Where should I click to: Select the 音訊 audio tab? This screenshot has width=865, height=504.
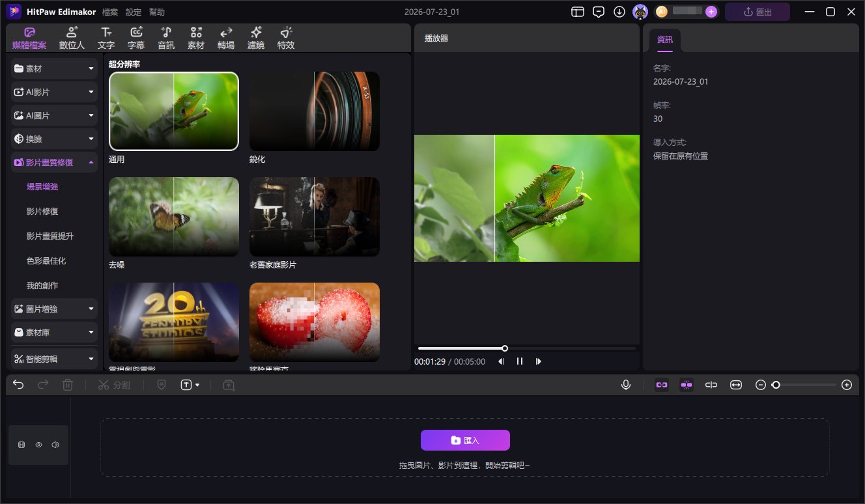click(166, 38)
